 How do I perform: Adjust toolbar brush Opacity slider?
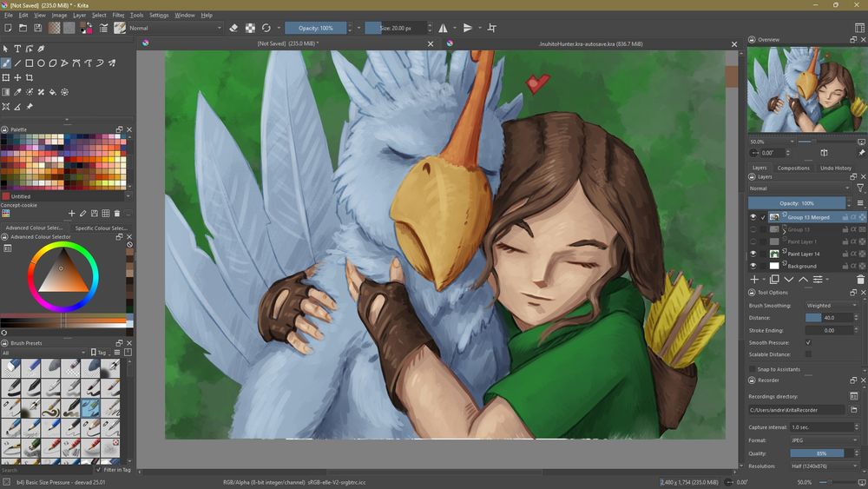click(x=316, y=28)
